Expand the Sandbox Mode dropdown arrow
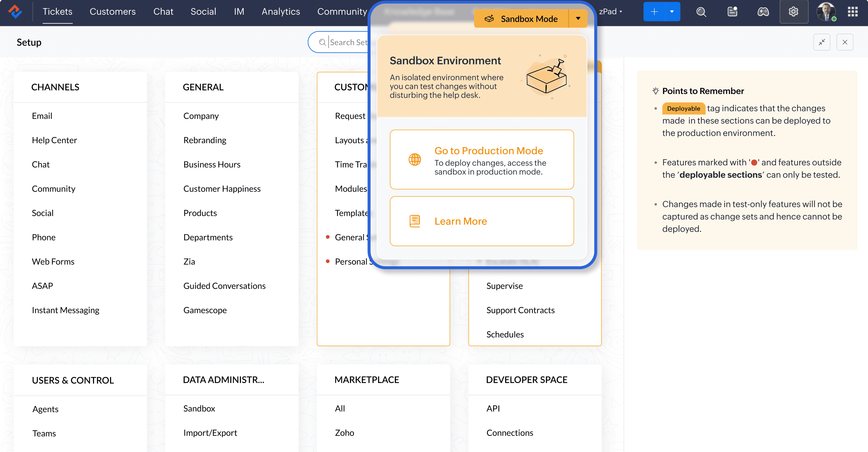This screenshot has width=868, height=452. [x=578, y=19]
